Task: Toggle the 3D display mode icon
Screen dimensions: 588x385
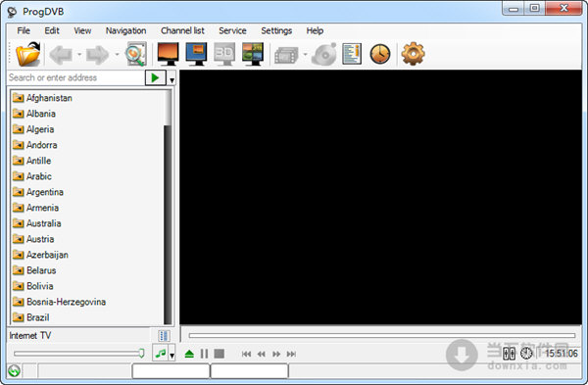Action: pos(224,54)
